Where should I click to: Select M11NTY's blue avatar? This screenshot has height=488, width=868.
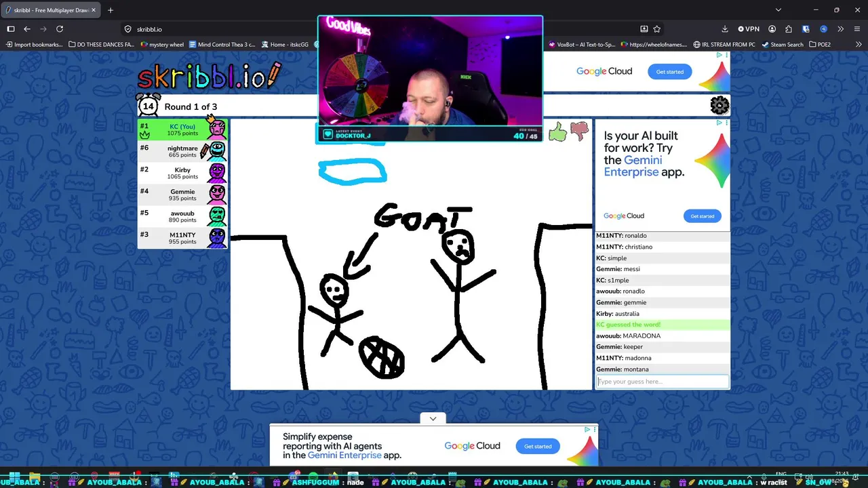coord(217,237)
